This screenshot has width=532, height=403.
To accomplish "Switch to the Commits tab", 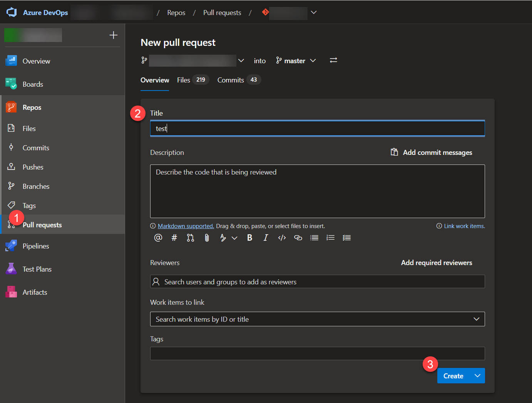I will (x=239, y=80).
